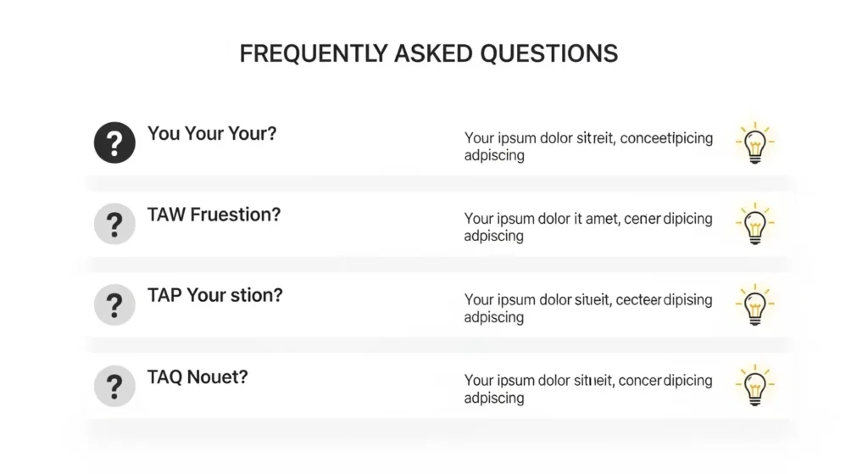Expand the TAP Your stion? question
The width and height of the screenshot is (868, 474).
214,296
